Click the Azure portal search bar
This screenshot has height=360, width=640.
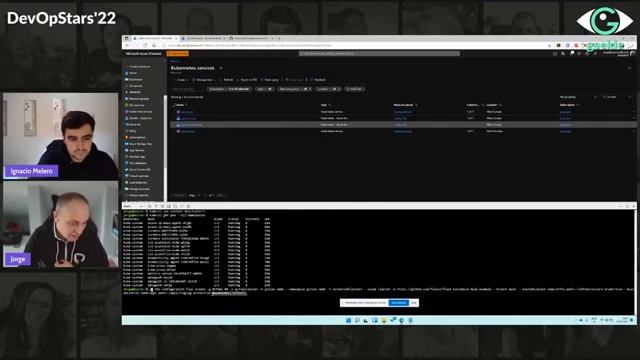click(x=380, y=53)
